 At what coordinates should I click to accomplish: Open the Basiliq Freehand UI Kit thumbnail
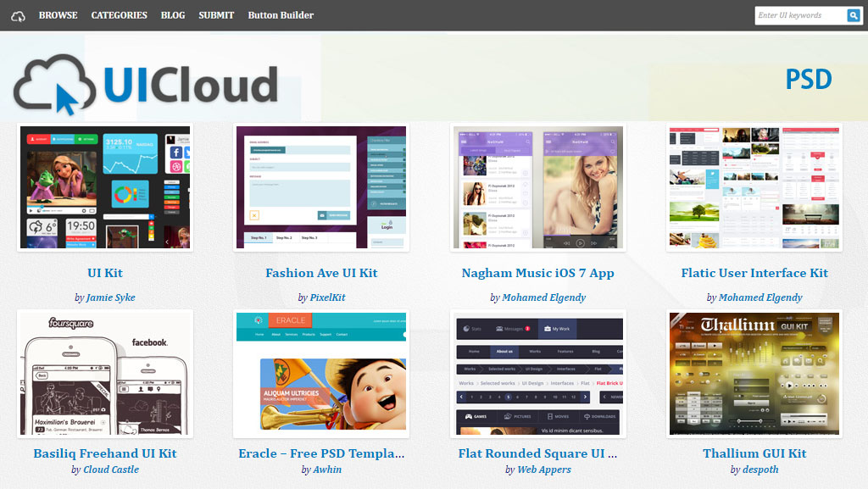pos(105,374)
